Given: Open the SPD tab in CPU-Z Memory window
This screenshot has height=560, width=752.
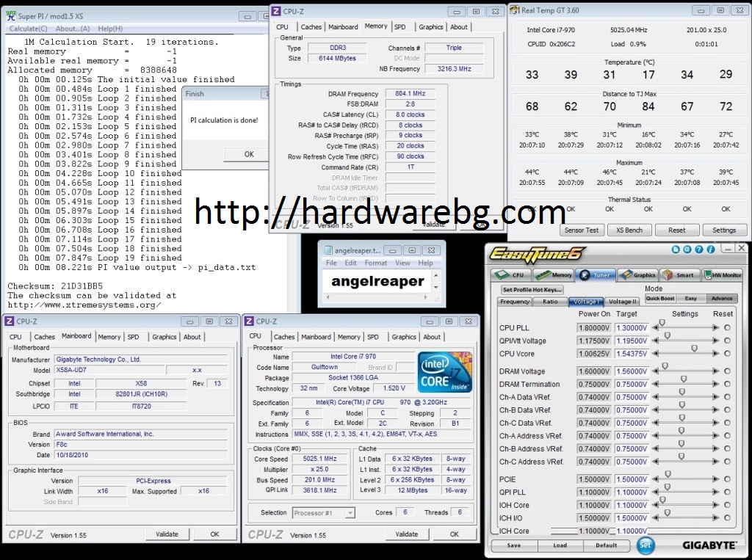Looking at the screenshot, I should [x=400, y=27].
